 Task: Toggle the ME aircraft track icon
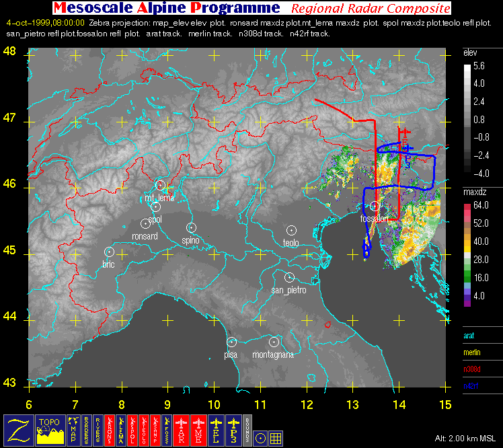[x=200, y=429]
